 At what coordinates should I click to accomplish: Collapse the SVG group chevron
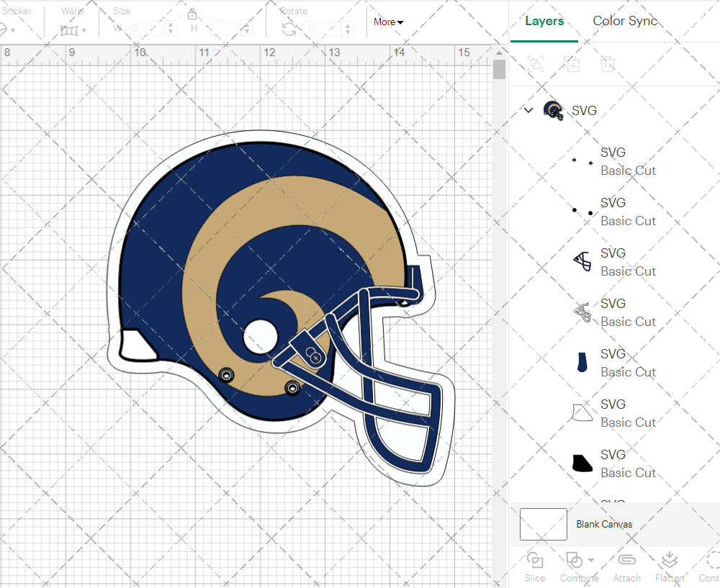(x=528, y=110)
